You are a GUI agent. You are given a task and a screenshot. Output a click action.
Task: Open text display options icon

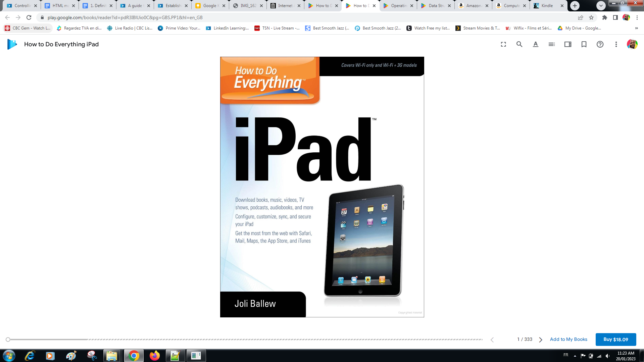pos(536,44)
